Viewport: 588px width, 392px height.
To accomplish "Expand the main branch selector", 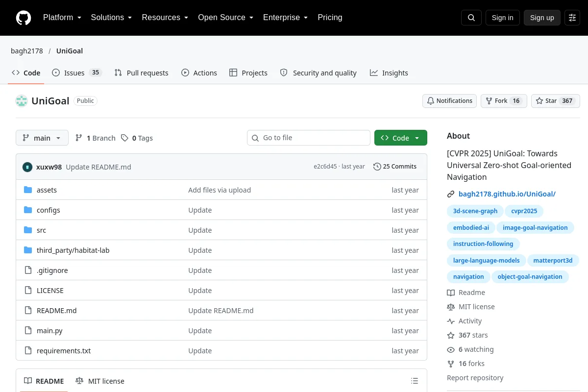I will coord(42,138).
